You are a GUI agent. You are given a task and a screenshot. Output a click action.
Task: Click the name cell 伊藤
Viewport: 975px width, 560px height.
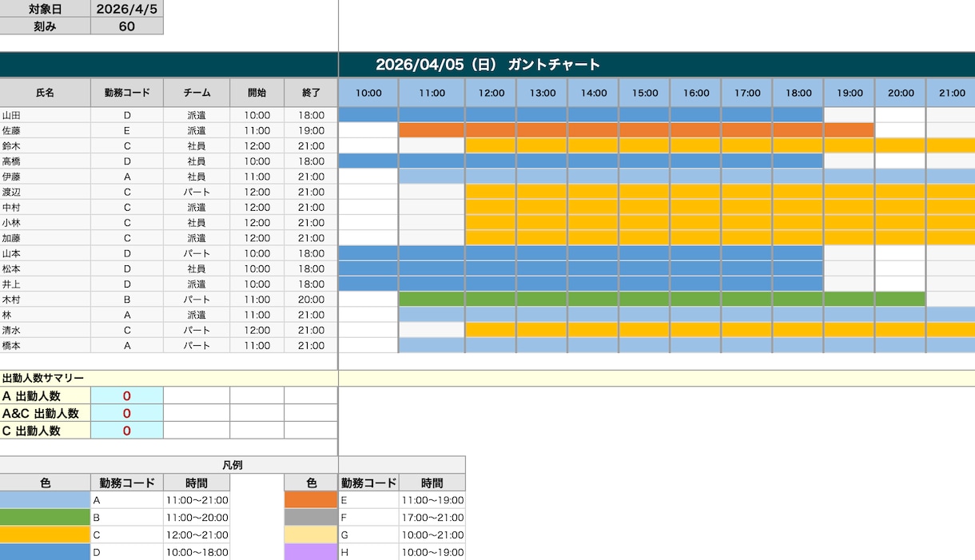[46, 177]
